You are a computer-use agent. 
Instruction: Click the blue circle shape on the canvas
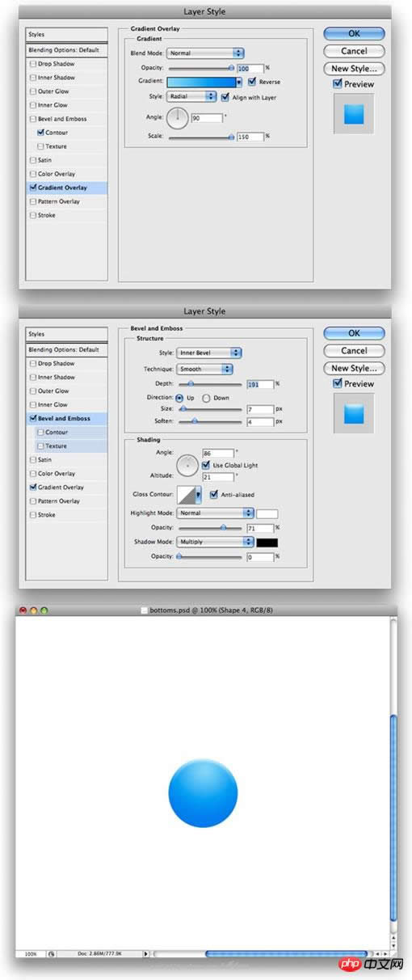203,792
